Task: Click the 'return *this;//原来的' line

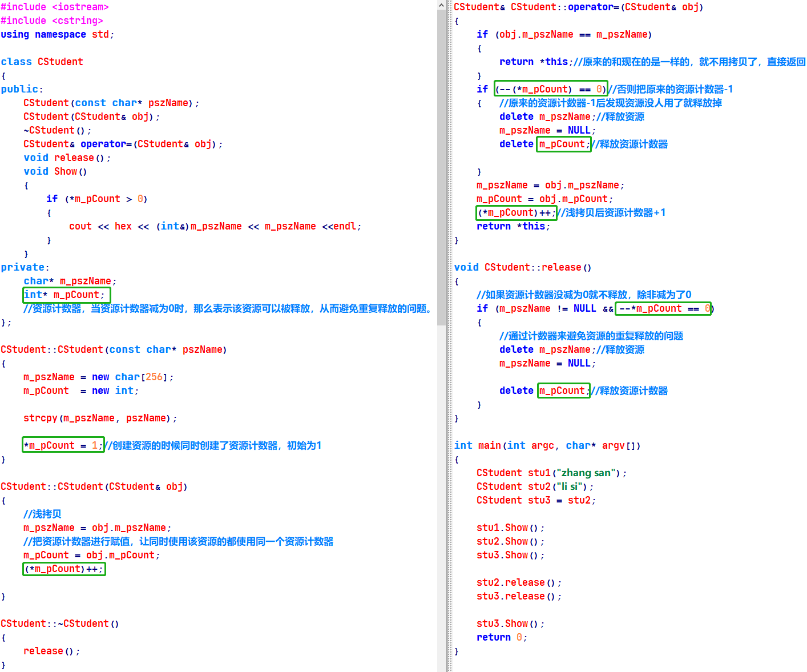Action: pyautogui.click(x=652, y=62)
